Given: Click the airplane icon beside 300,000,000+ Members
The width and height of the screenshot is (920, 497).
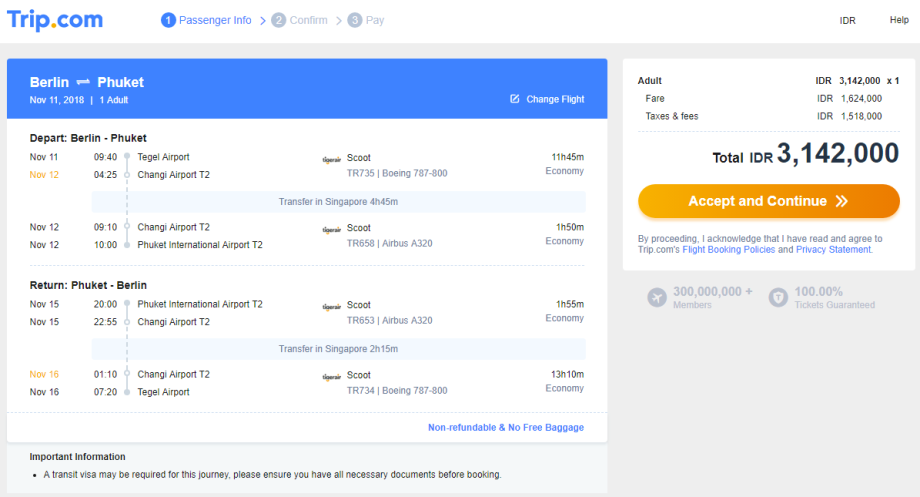Looking at the screenshot, I should 657,297.
